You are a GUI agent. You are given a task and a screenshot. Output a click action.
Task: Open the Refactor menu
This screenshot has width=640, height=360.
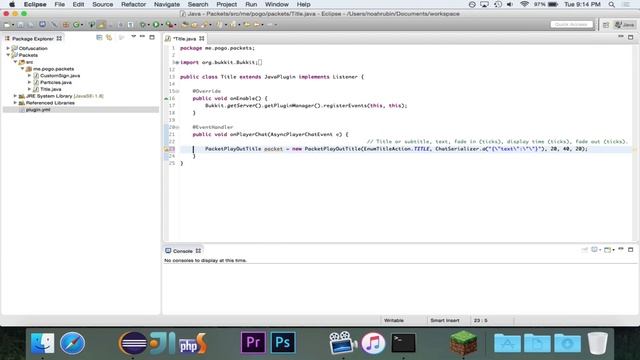tap(133, 4)
